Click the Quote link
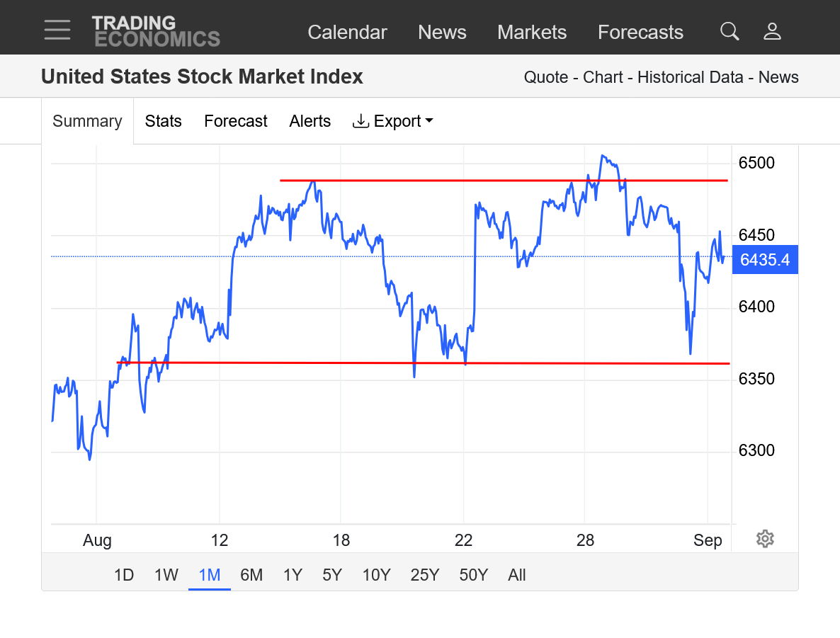Image resolution: width=840 pixels, height=638 pixels. pos(545,77)
